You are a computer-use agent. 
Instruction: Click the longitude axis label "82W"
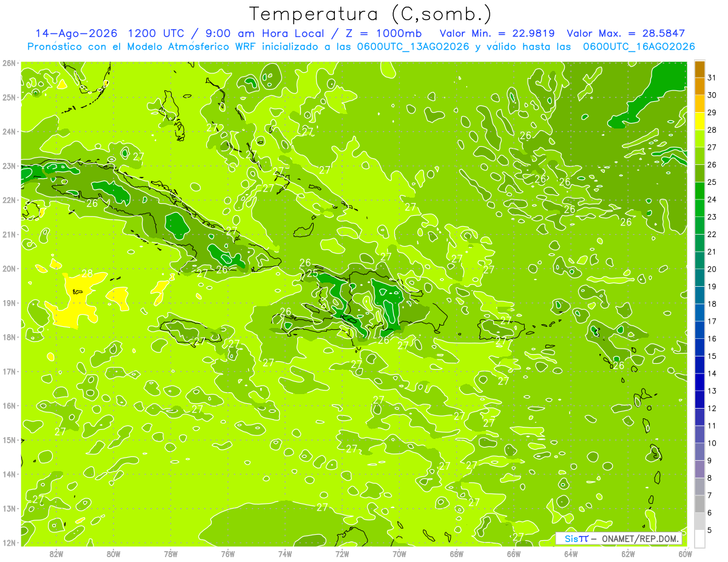click(x=56, y=554)
